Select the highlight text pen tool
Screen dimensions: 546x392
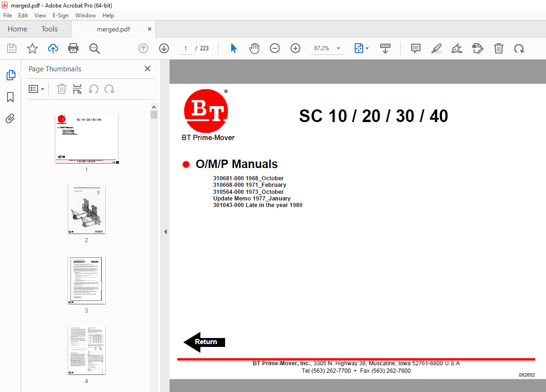click(437, 48)
